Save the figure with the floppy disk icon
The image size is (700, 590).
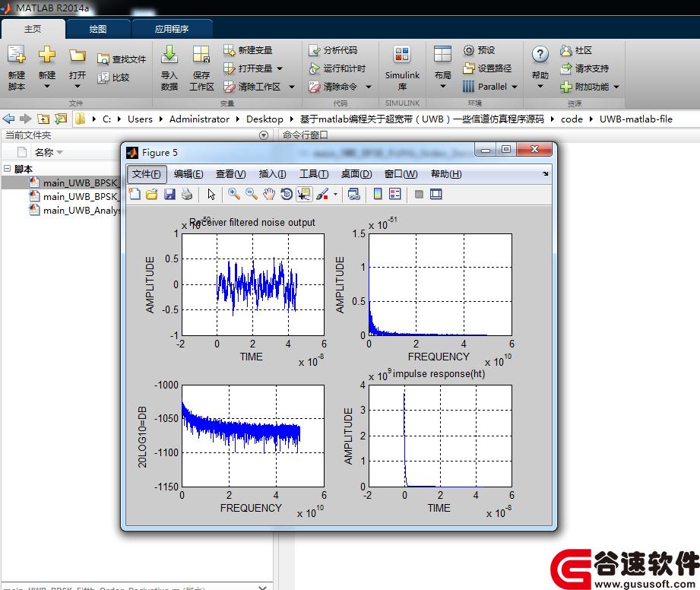pos(169,195)
